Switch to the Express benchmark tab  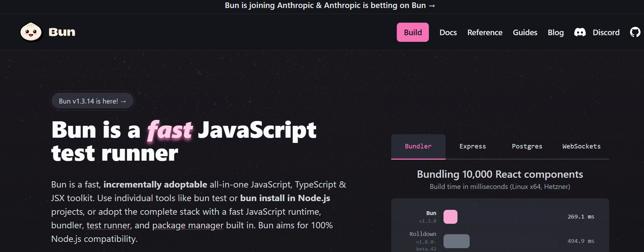[x=472, y=146]
